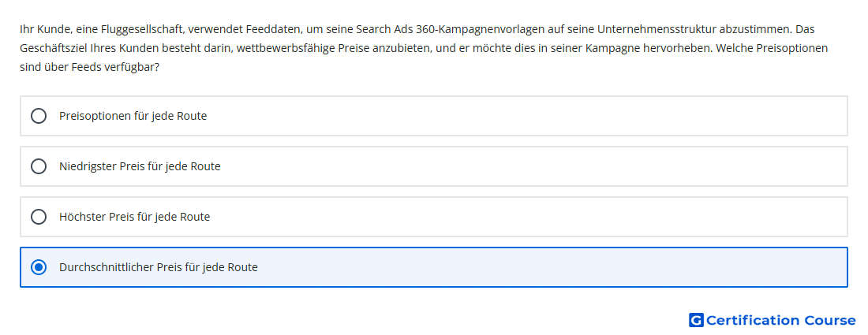Click the highlighted Durchschnittlicher Preis answer box

552,267
